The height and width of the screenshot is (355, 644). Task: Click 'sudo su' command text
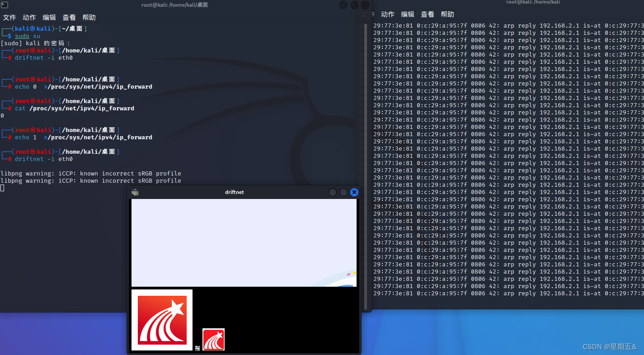28,36
